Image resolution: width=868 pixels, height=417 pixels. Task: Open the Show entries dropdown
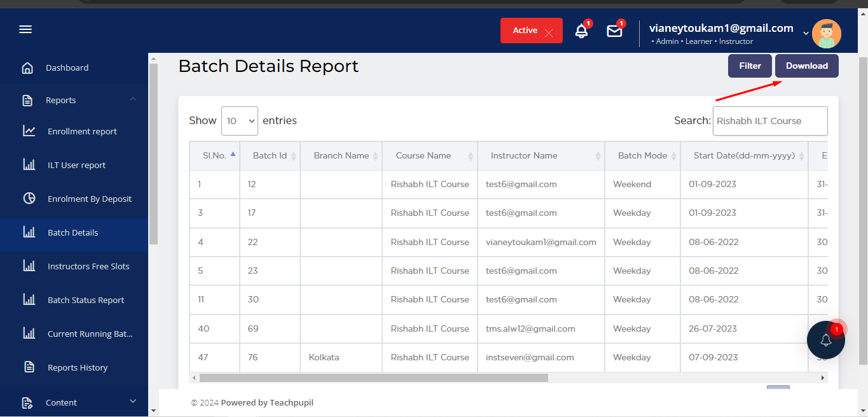coord(240,121)
